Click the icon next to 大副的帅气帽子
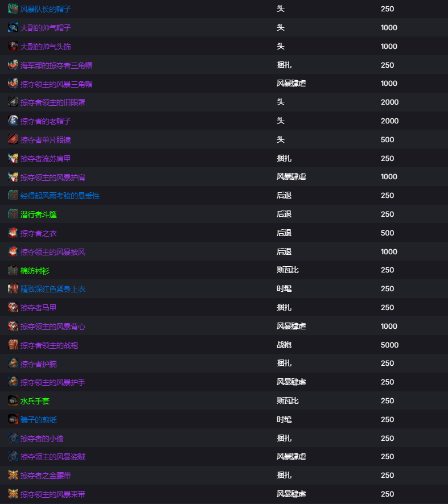Image resolution: width=448 pixels, height=504 pixels. pyautogui.click(x=13, y=28)
